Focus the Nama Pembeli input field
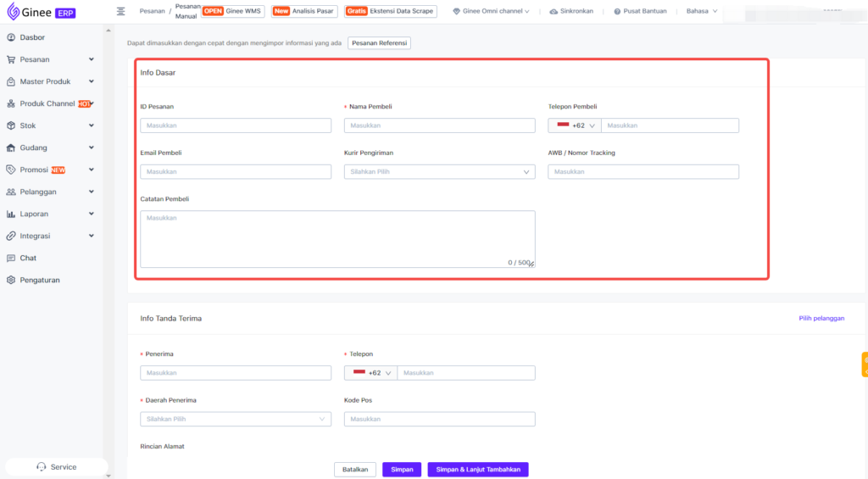868x479 pixels. [440, 125]
